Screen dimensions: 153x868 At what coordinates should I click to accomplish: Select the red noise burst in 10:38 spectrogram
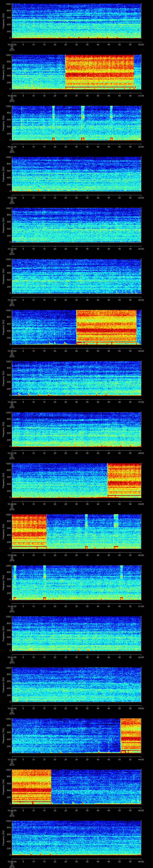point(124,480)
